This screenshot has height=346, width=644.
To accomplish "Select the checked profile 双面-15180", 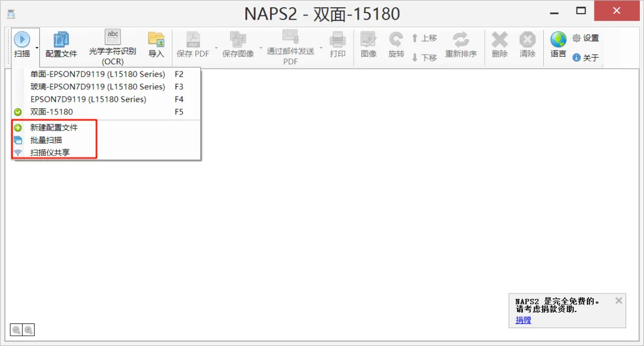I will click(x=106, y=112).
